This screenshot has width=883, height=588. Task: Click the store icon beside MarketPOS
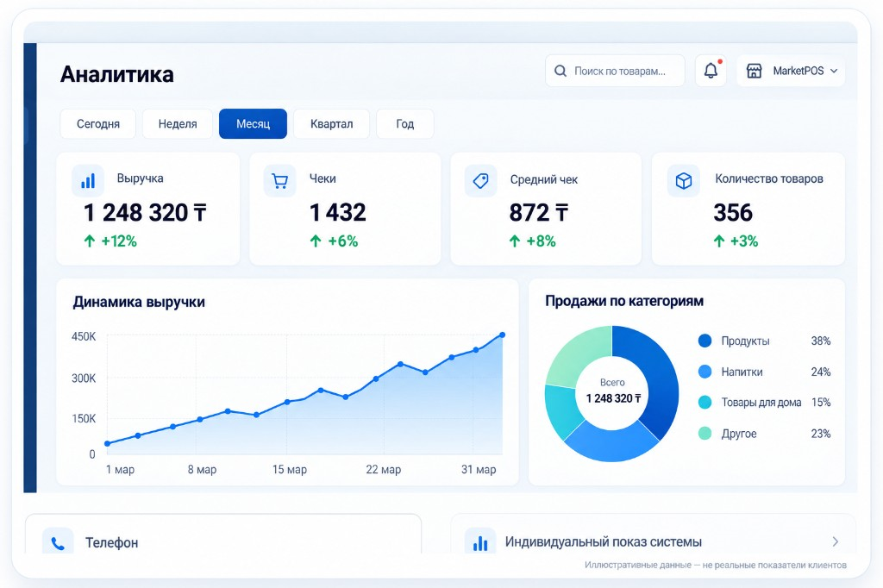point(754,71)
